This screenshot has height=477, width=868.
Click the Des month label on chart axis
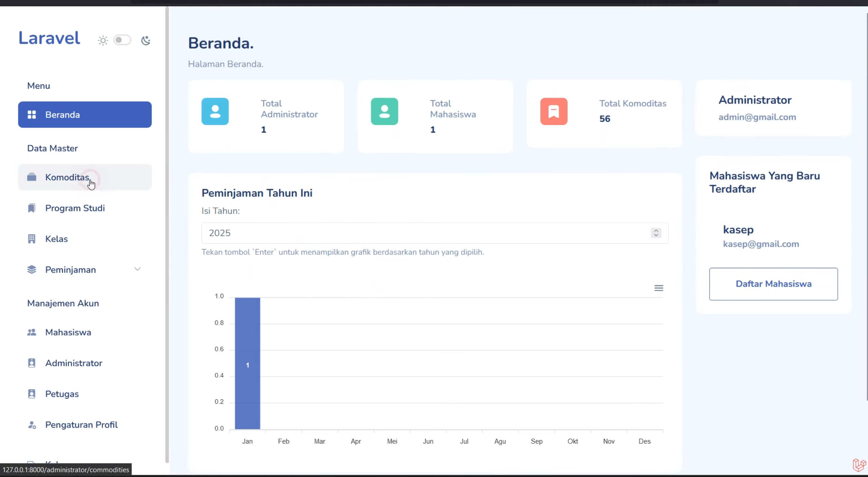click(644, 441)
